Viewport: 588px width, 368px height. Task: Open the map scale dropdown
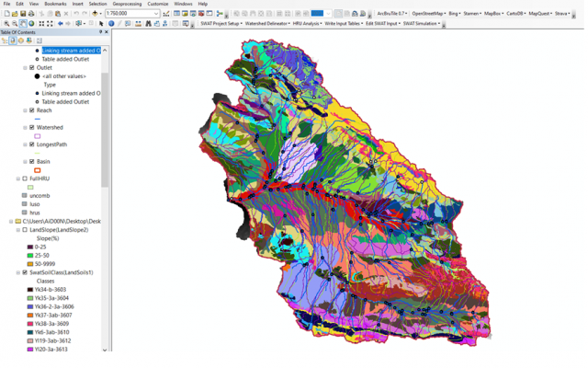tap(156, 14)
